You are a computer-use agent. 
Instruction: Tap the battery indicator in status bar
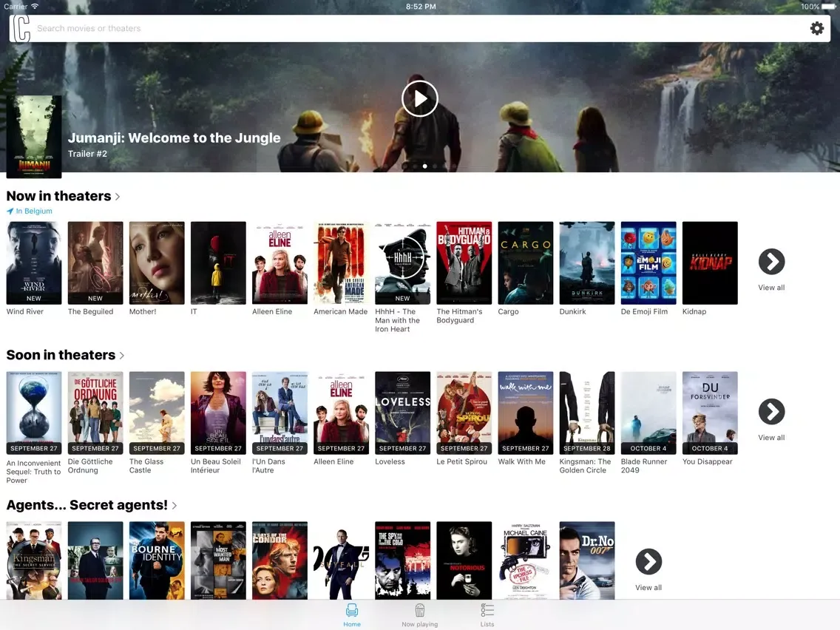click(829, 7)
